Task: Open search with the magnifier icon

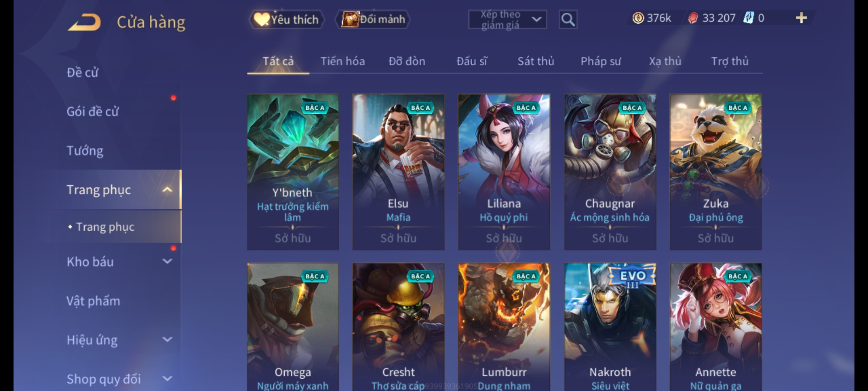Action: [568, 20]
